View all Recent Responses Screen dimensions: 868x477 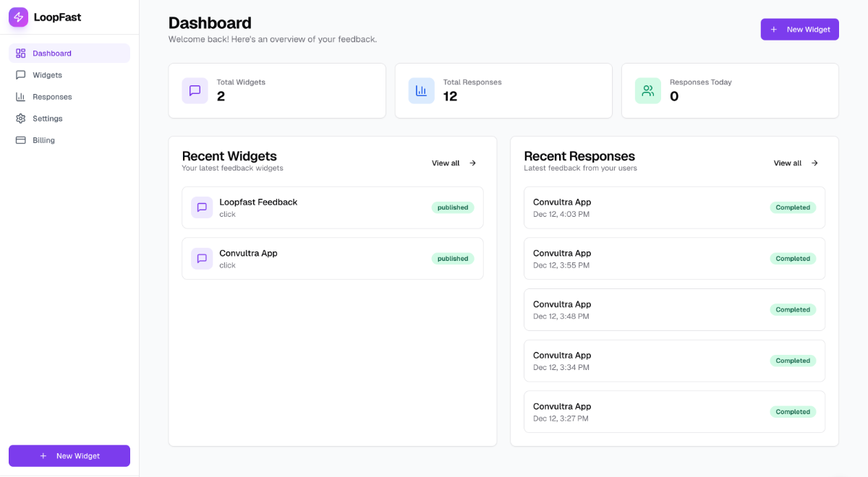point(796,163)
